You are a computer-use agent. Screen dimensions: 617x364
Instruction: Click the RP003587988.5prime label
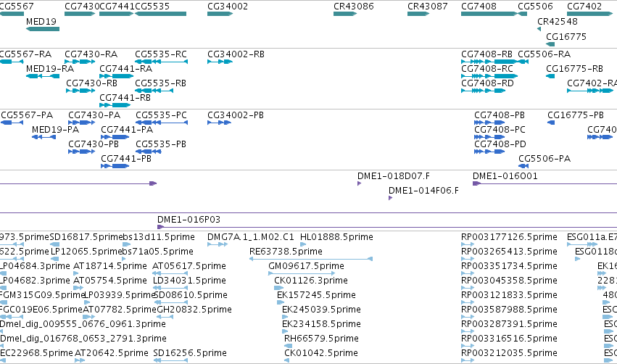tap(509, 310)
